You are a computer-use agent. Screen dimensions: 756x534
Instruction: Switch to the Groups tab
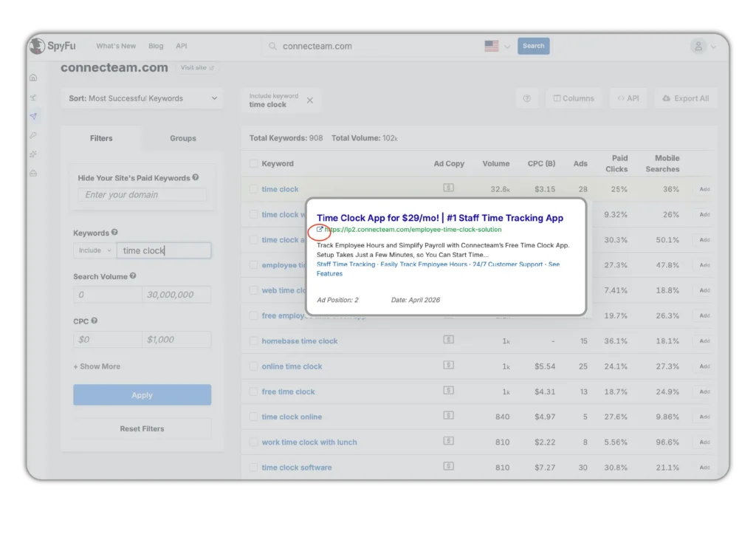coord(183,138)
